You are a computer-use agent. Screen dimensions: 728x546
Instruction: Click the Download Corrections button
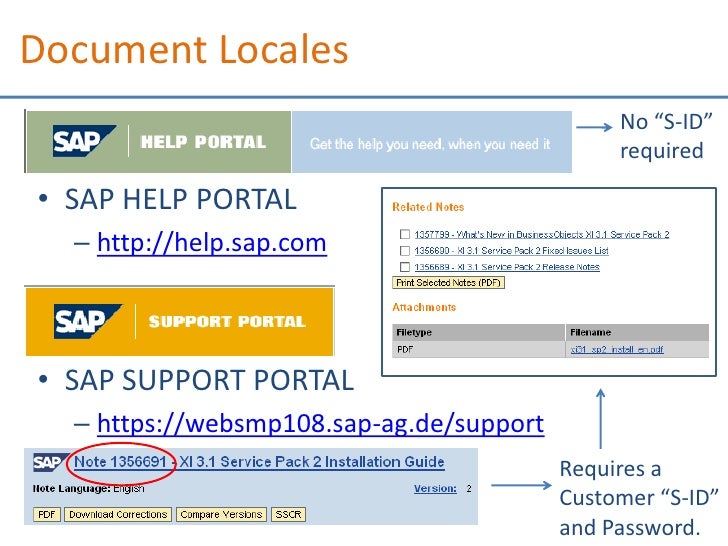pyautogui.click(x=118, y=514)
